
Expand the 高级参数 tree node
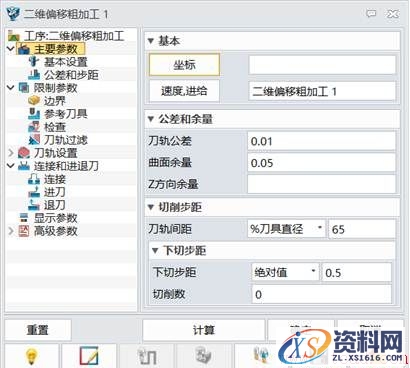click(x=11, y=231)
